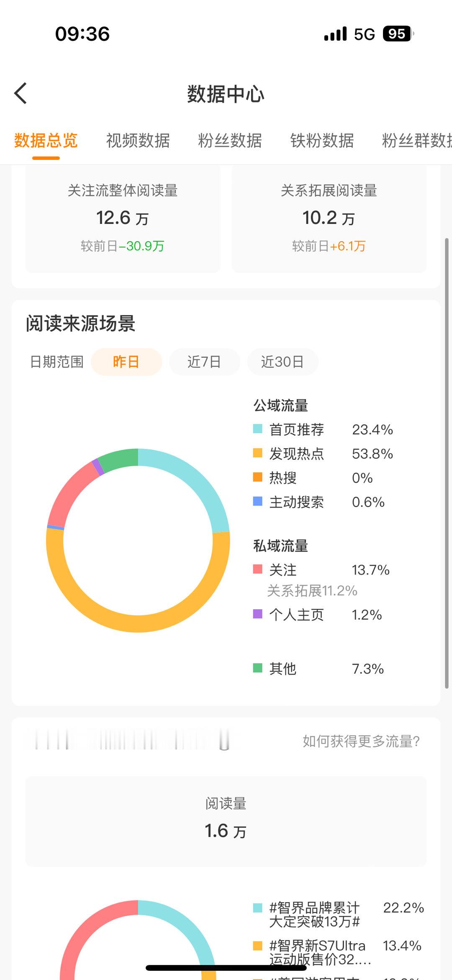Switch to the 视频数据 tab
Image resolution: width=452 pixels, height=980 pixels.
pyautogui.click(x=138, y=141)
